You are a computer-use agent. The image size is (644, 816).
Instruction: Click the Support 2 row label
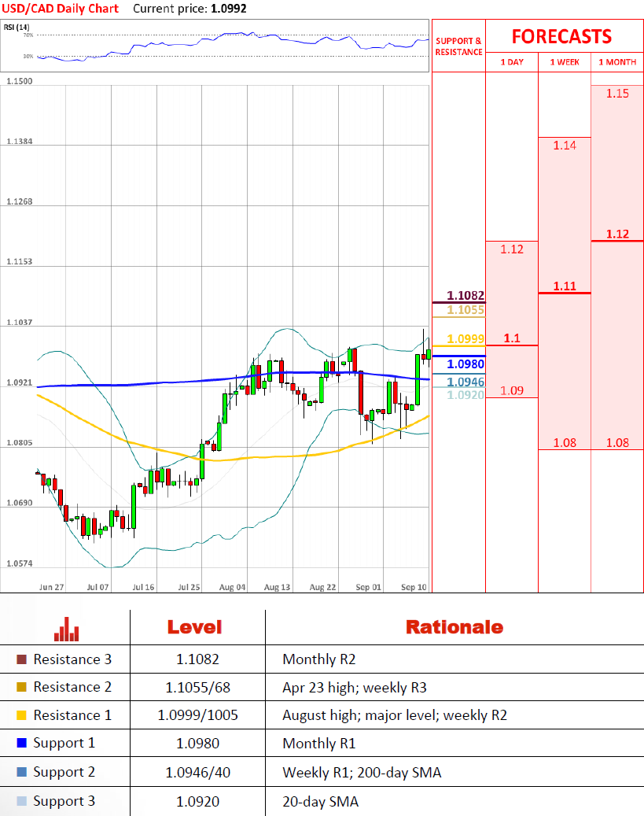(64, 772)
